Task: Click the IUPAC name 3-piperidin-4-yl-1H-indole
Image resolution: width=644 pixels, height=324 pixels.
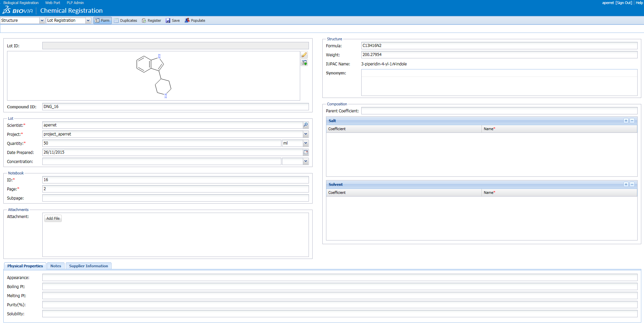Action: coord(384,64)
